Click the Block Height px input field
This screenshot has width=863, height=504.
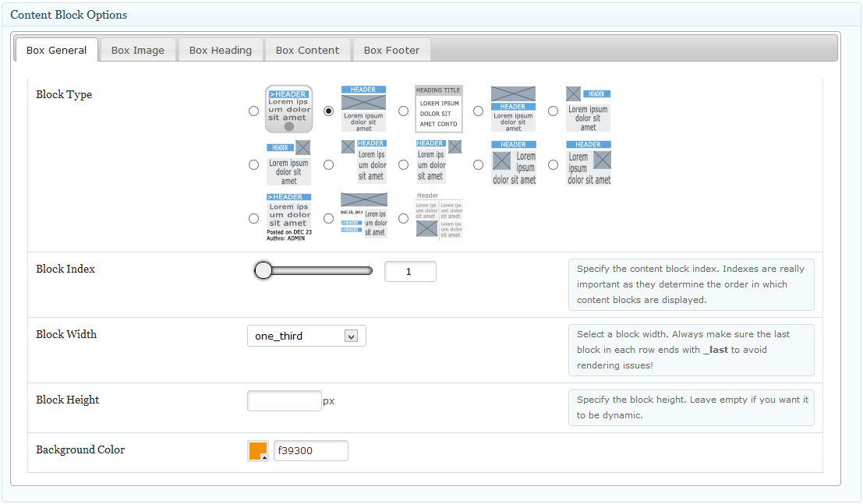click(x=285, y=401)
